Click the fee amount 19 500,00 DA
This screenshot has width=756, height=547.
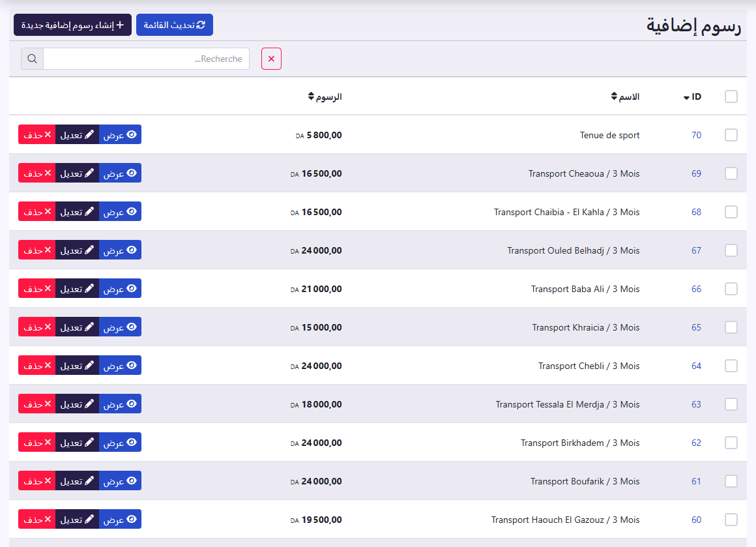tap(316, 520)
